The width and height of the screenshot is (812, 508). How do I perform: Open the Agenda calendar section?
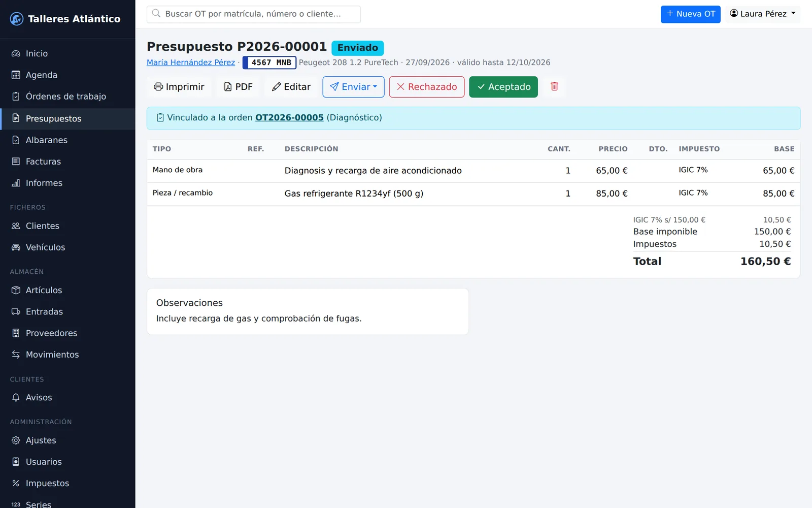point(67,75)
